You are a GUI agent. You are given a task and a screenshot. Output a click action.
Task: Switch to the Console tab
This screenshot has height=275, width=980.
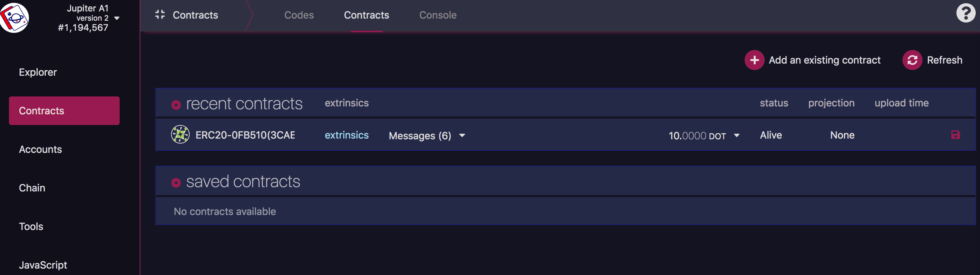pyautogui.click(x=437, y=15)
